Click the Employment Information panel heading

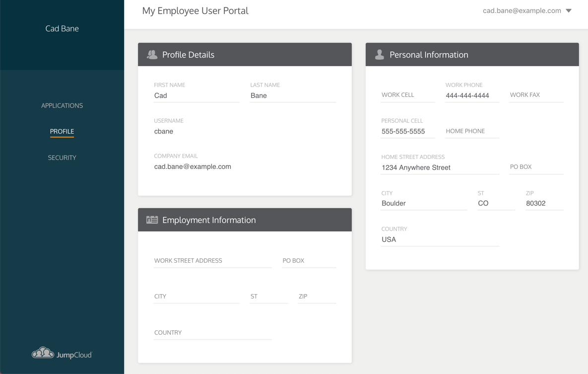tap(209, 220)
